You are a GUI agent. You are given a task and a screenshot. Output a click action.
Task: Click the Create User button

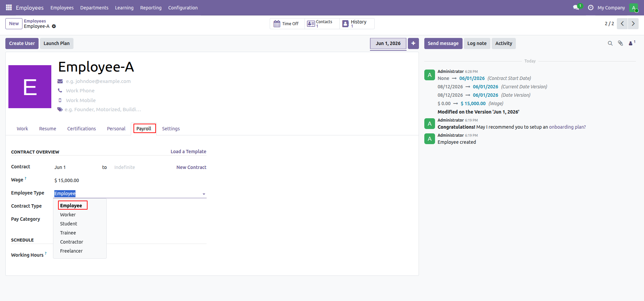pyautogui.click(x=22, y=43)
